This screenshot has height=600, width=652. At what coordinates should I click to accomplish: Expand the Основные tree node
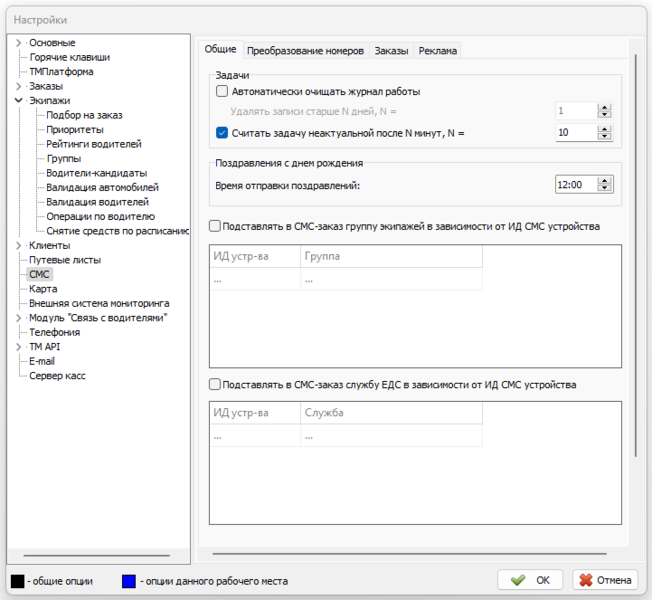click(x=19, y=43)
